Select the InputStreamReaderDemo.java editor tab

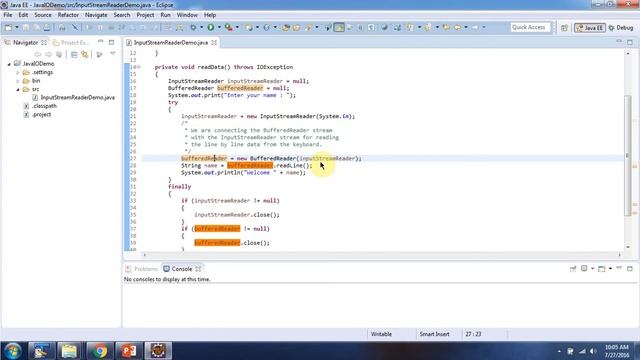coord(171,42)
